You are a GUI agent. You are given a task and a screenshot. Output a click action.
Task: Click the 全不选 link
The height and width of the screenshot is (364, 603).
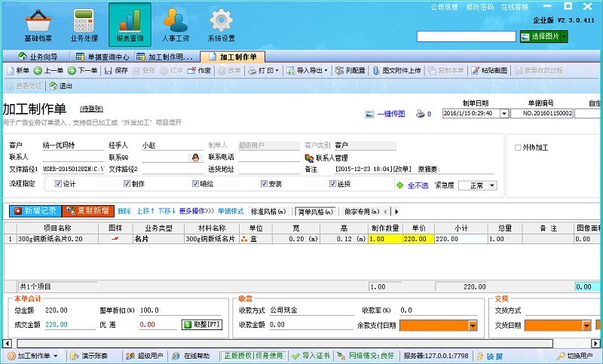418,185
